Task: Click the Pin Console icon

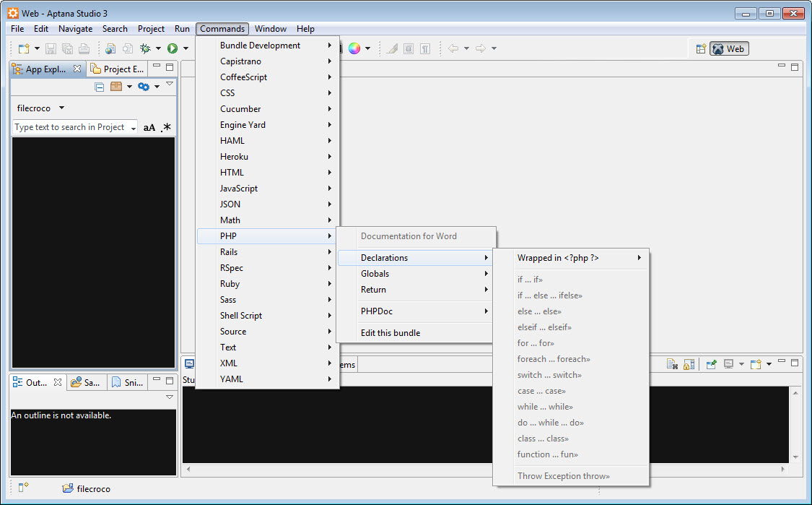Action: (711, 364)
